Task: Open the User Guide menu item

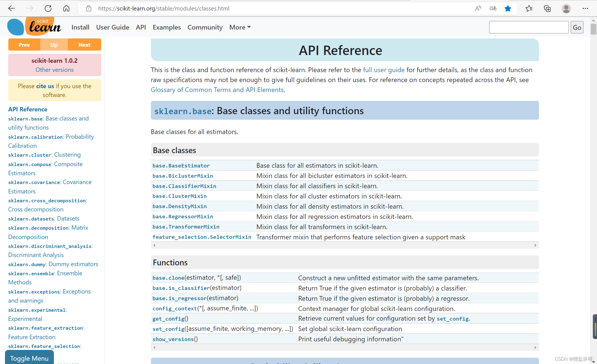Action: (x=112, y=27)
